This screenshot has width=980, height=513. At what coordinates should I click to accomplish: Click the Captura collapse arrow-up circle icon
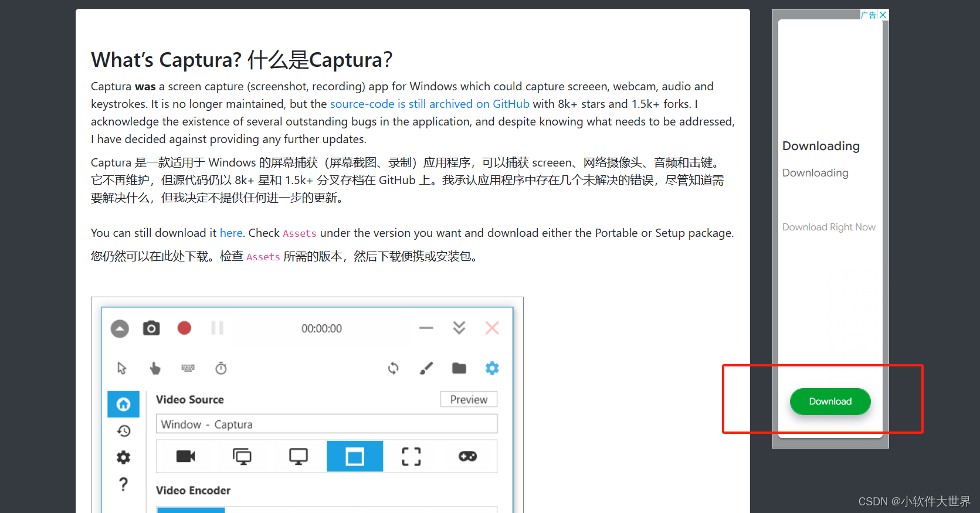(120, 328)
